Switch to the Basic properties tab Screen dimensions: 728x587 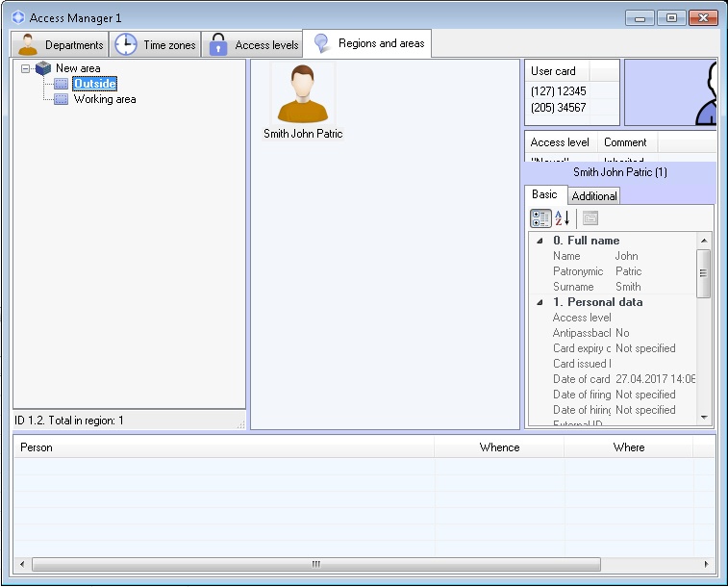pos(545,194)
